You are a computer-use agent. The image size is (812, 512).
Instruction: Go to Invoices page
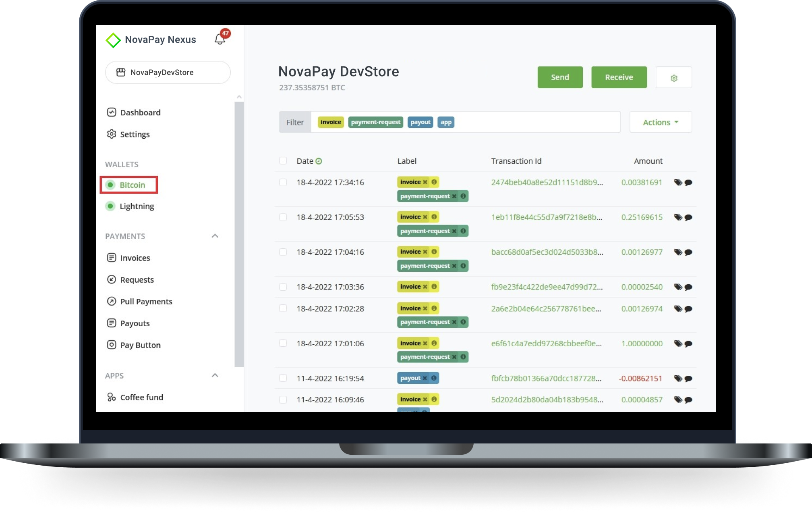tap(128, 258)
